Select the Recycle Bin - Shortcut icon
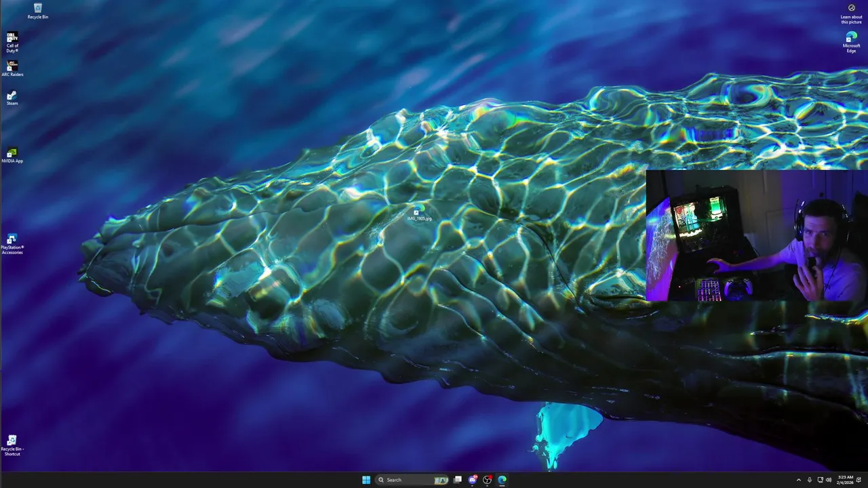The image size is (868, 488). [x=12, y=445]
